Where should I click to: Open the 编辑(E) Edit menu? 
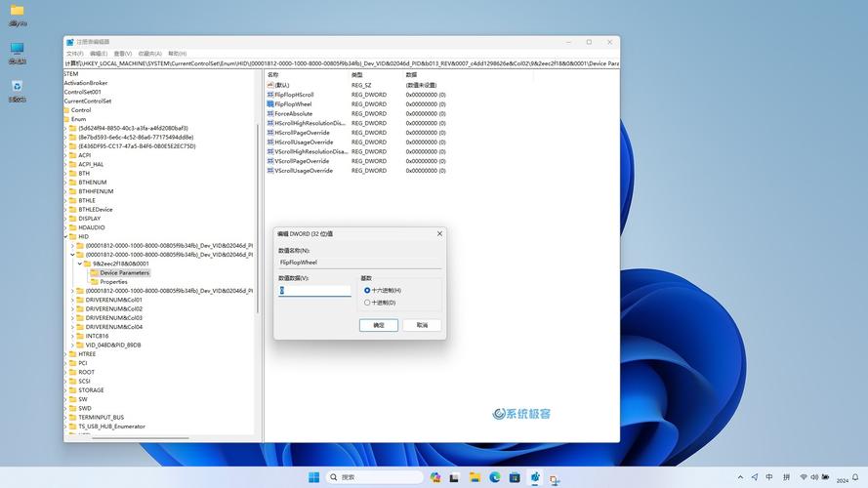click(x=99, y=54)
